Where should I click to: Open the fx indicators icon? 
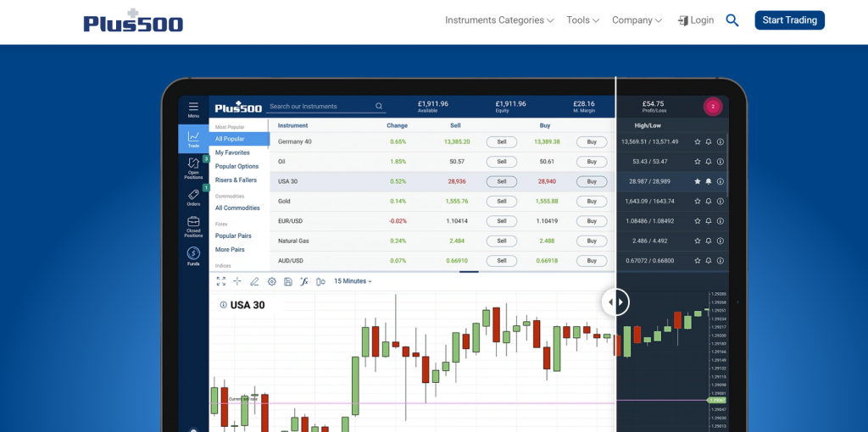[x=304, y=281]
